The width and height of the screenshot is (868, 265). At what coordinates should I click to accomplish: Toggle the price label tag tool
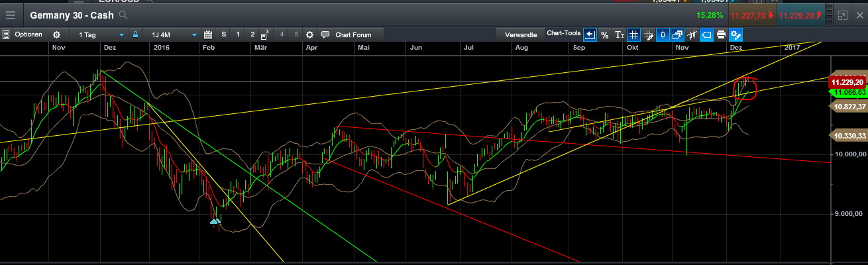point(706,34)
